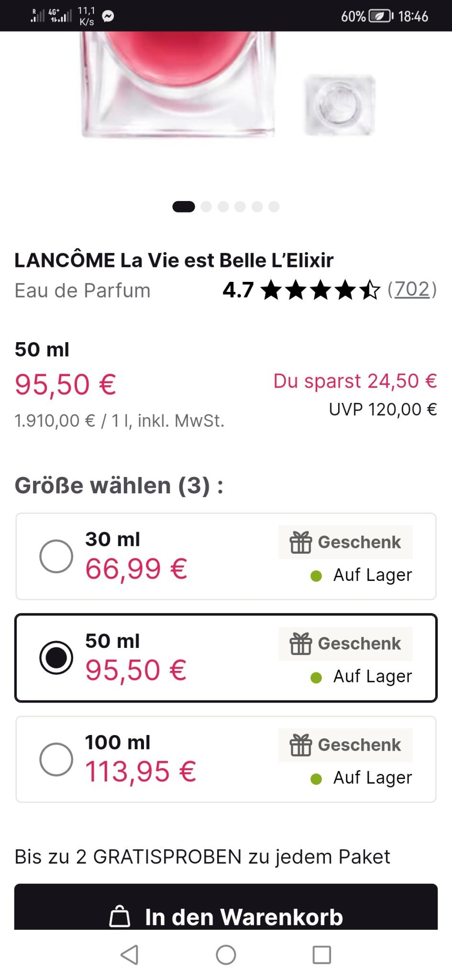
Task: Tap the star rating next to 4.7
Action: coord(320,290)
